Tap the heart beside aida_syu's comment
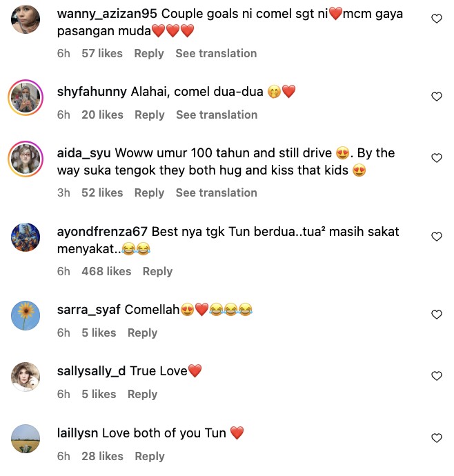This screenshot has height=476, width=454. [436, 158]
